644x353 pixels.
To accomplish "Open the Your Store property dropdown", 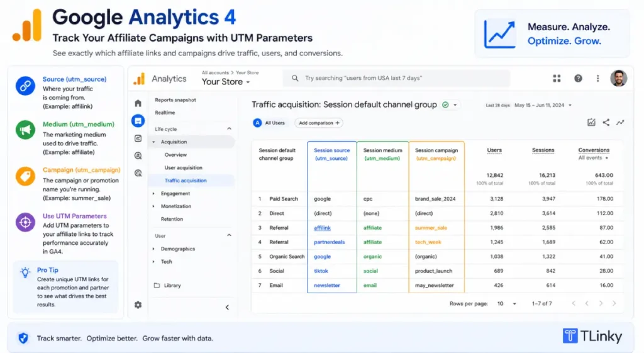I will point(226,82).
